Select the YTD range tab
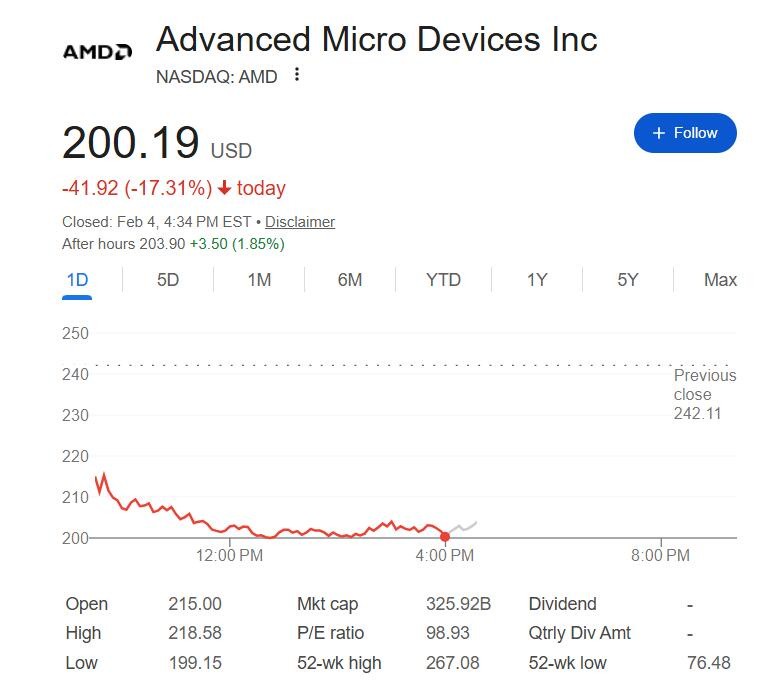 (443, 280)
